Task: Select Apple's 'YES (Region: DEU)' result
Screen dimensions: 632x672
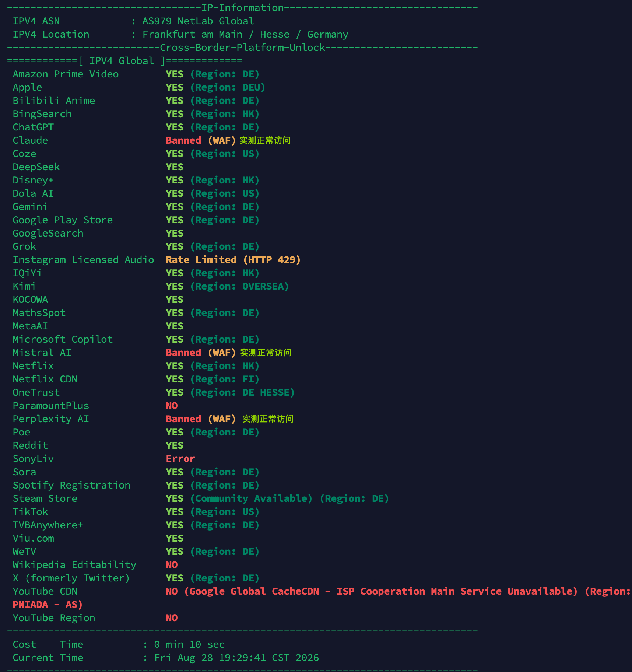Action: [215, 87]
